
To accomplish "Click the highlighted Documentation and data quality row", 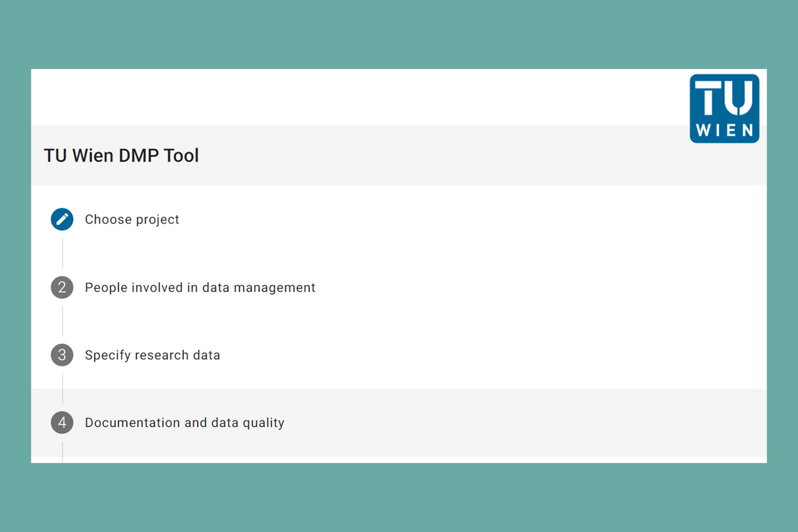I will point(399,422).
